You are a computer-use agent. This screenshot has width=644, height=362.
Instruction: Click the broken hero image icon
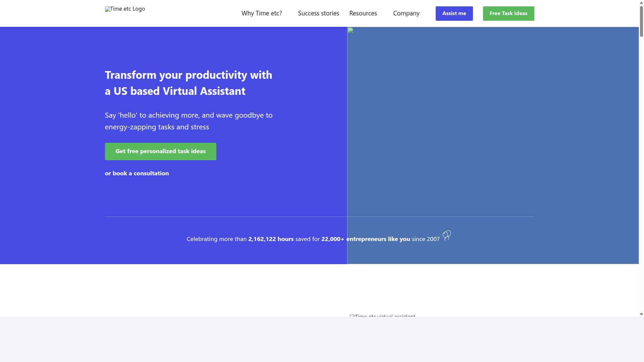click(x=351, y=31)
